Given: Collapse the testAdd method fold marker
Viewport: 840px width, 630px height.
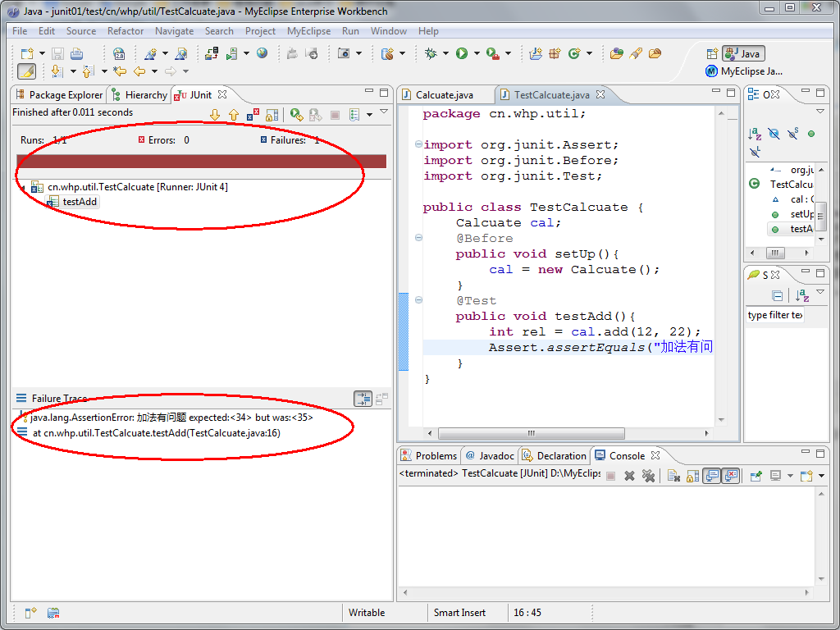Looking at the screenshot, I should [x=418, y=300].
